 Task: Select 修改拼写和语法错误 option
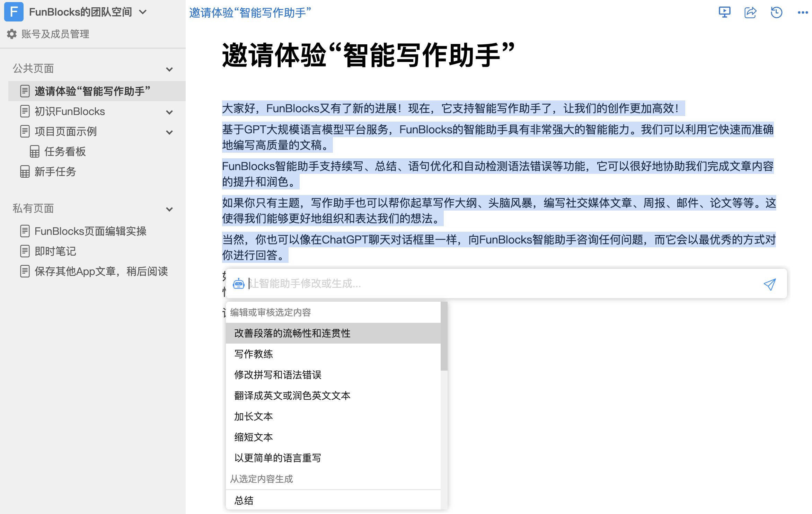(333, 375)
